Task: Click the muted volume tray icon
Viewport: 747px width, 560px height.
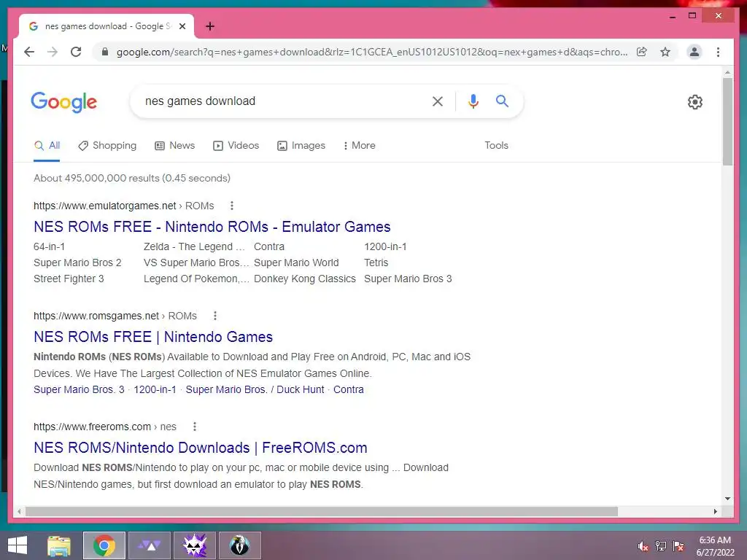Action: pos(643,546)
